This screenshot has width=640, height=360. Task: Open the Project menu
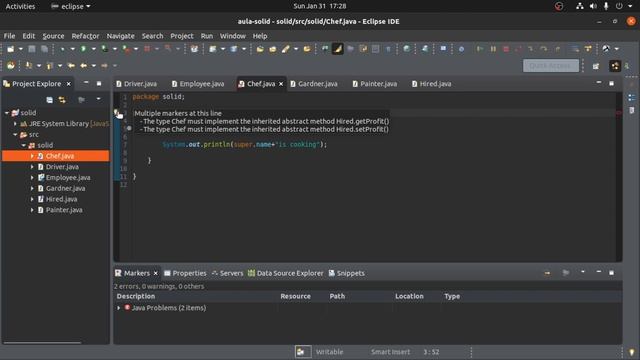(x=182, y=36)
